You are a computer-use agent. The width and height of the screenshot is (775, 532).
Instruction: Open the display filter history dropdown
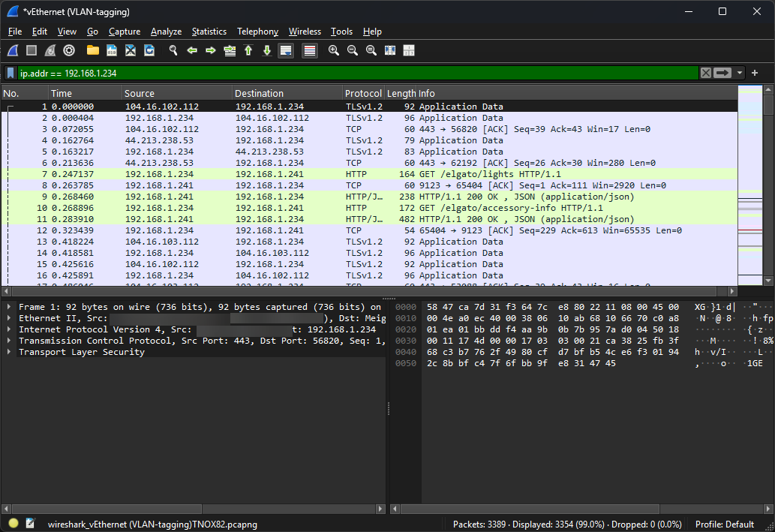click(740, 73)
